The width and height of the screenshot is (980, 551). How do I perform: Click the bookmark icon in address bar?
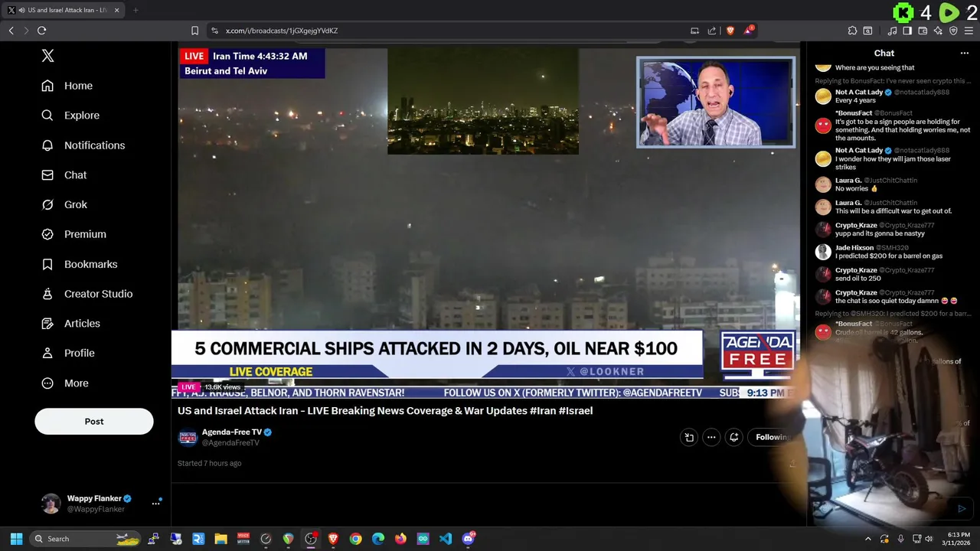click(x=194, y=31)
